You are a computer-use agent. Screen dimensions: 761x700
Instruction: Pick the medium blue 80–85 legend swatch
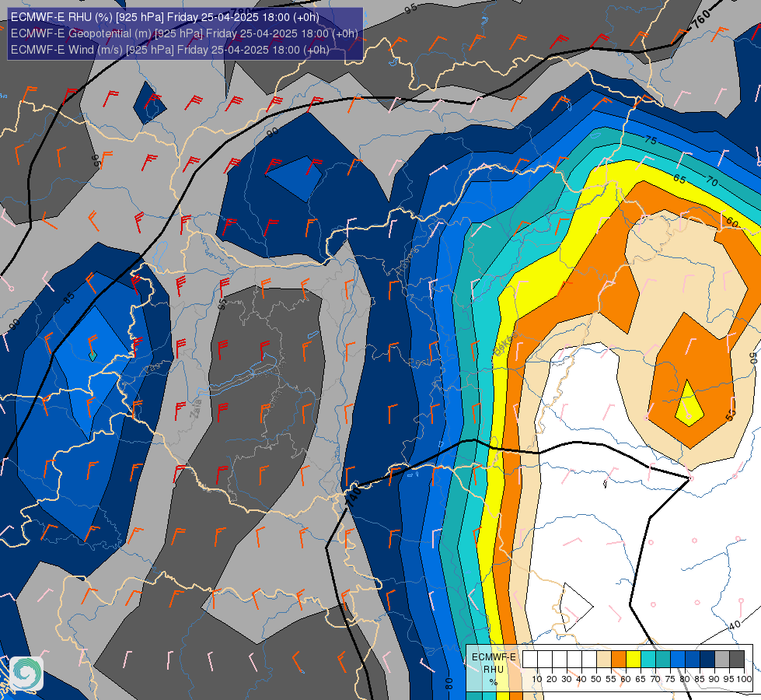[x=693, y=660]
